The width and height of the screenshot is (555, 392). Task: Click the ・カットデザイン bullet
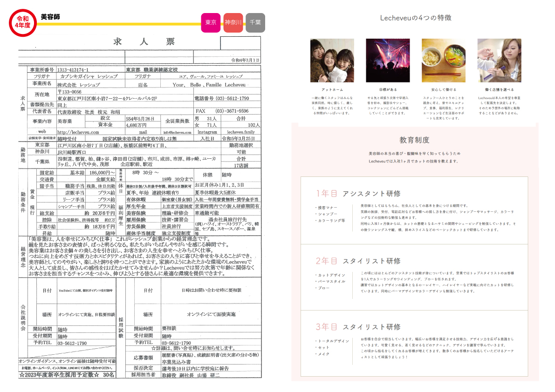pos(330,275)
